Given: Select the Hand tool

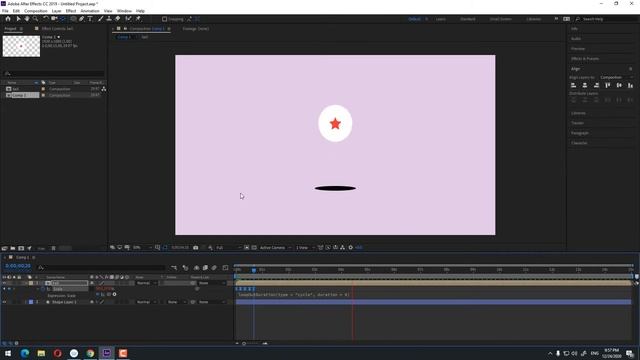Looking at the screenshot, I should tap(27, 19).
